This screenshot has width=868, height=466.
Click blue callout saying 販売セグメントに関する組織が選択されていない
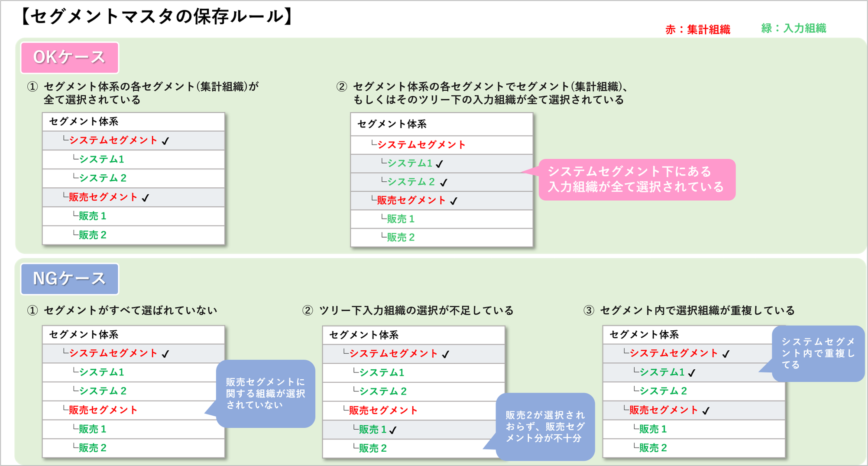pyautogui.click(x=266, y=394)
